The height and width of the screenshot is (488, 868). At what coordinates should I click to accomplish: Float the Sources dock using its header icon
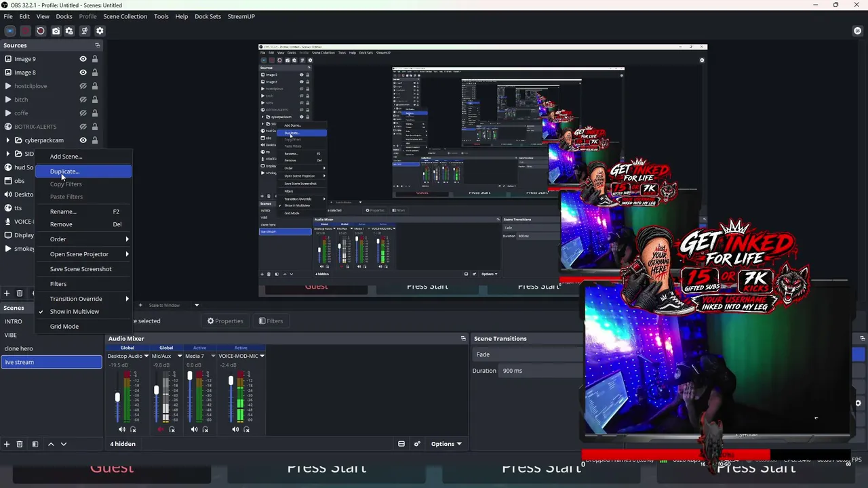[97, 45]
